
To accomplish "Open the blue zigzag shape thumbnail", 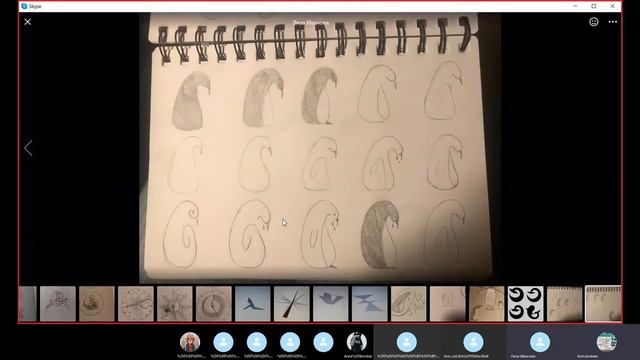I will [x=369, y=304].
